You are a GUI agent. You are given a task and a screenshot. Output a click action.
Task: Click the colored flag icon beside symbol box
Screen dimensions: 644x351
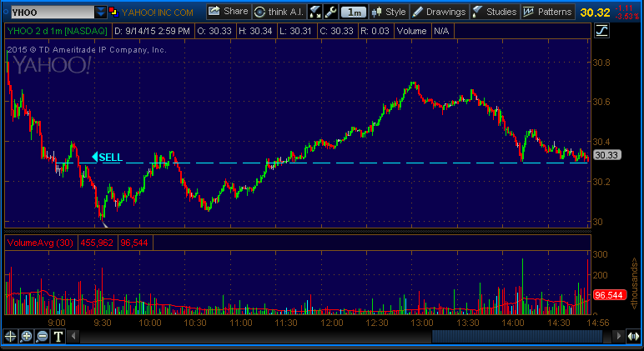coord(114,13)
